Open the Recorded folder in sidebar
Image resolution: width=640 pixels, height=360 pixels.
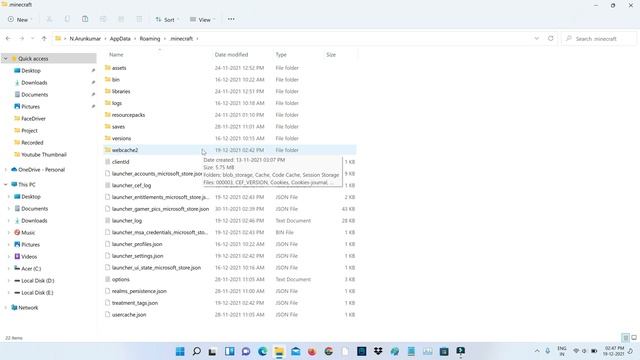32,142
